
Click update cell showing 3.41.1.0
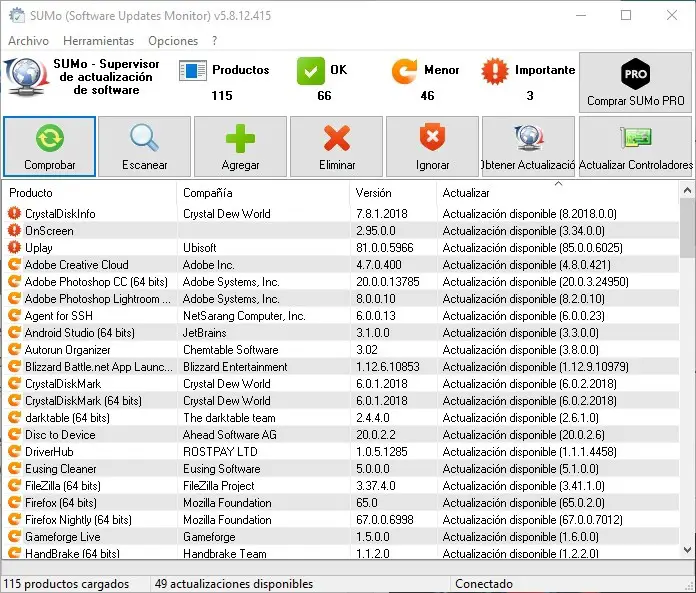(x=523, y=486)
